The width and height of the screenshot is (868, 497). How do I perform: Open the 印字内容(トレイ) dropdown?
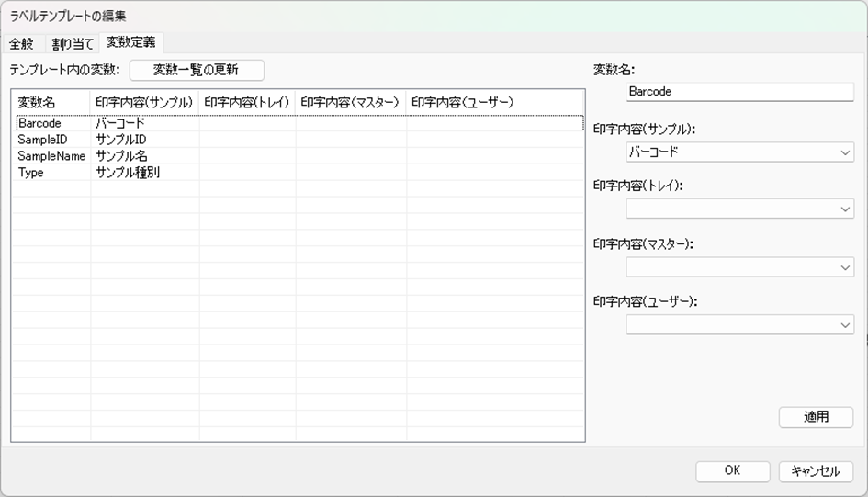click(739, 209)
